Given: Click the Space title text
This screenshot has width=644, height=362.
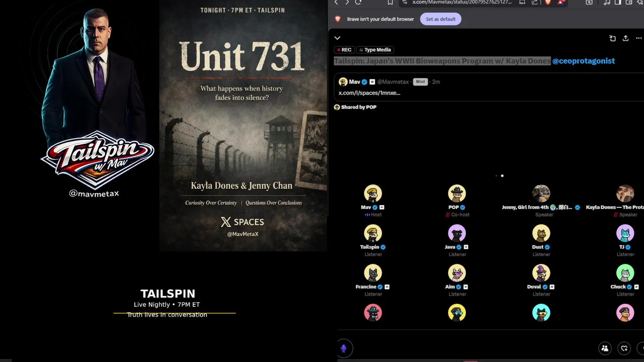Looking at the screenshot, I should tap(442, 61).
